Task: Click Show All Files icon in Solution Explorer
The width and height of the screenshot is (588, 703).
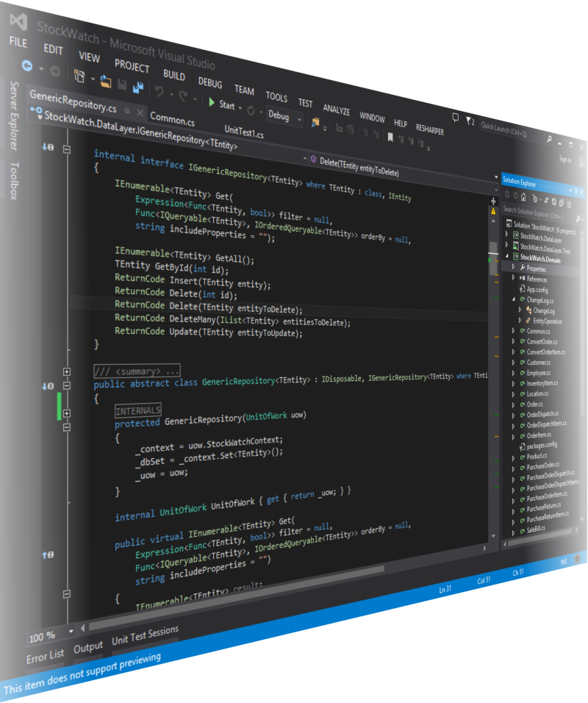Action: [569, 204]
